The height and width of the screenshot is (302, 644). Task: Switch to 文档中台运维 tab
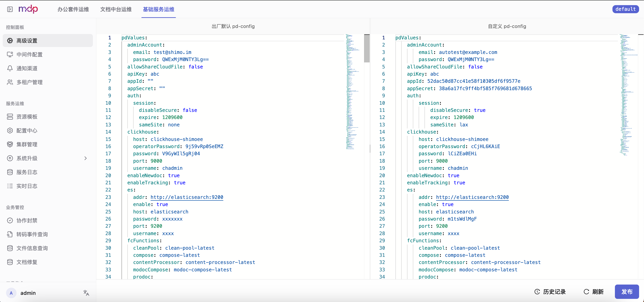tap(116, 9)
